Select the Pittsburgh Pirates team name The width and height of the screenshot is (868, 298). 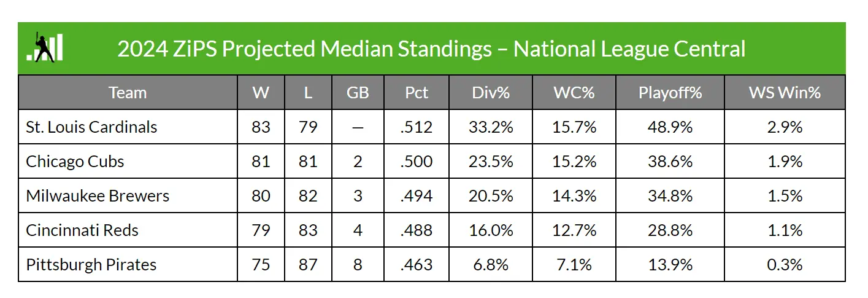point(91,265)
